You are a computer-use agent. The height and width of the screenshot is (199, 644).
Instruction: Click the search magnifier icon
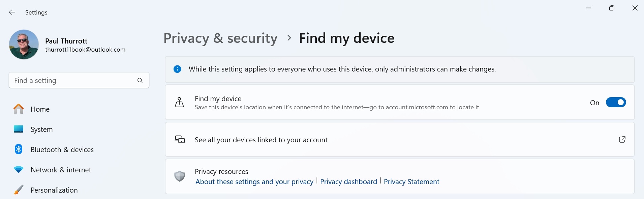(x=140, y=81)
